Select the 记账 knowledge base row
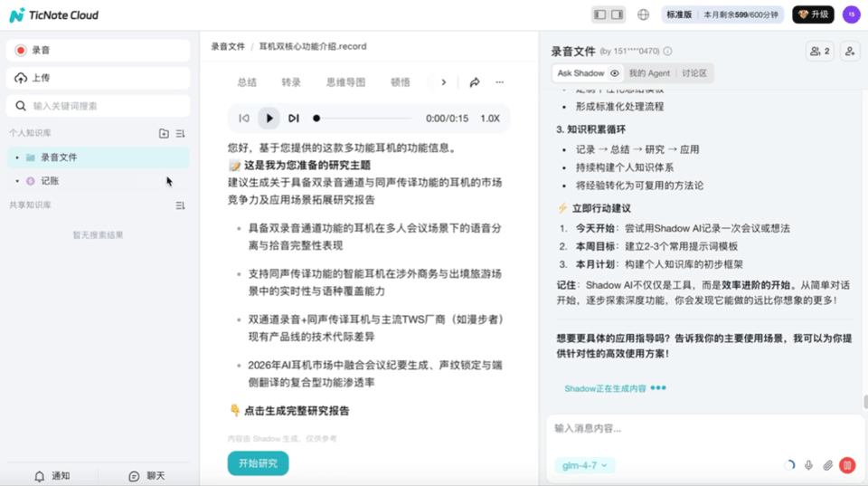868x486 pixels. point(98,181)
